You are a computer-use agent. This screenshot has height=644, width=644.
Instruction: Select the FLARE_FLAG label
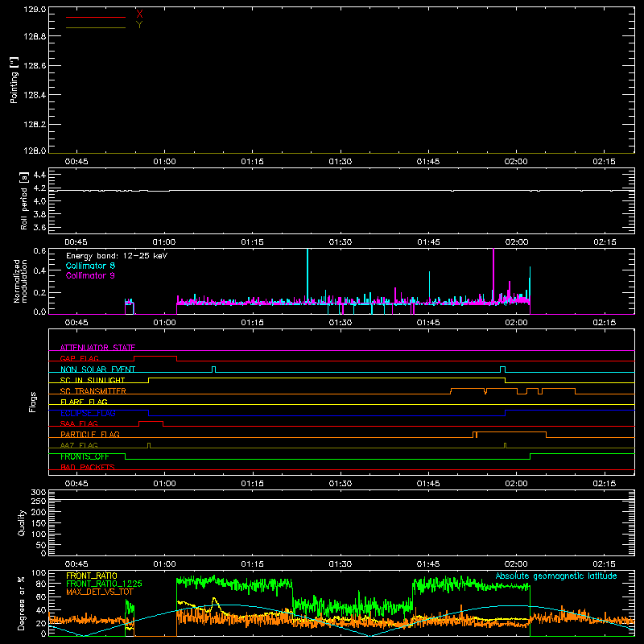tap(84, 402)
